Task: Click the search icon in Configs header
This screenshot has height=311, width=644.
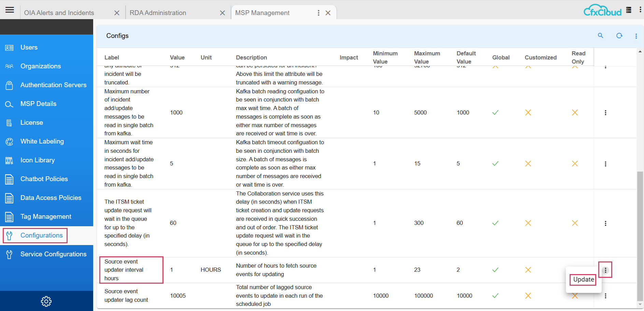Action: (600, 36)
